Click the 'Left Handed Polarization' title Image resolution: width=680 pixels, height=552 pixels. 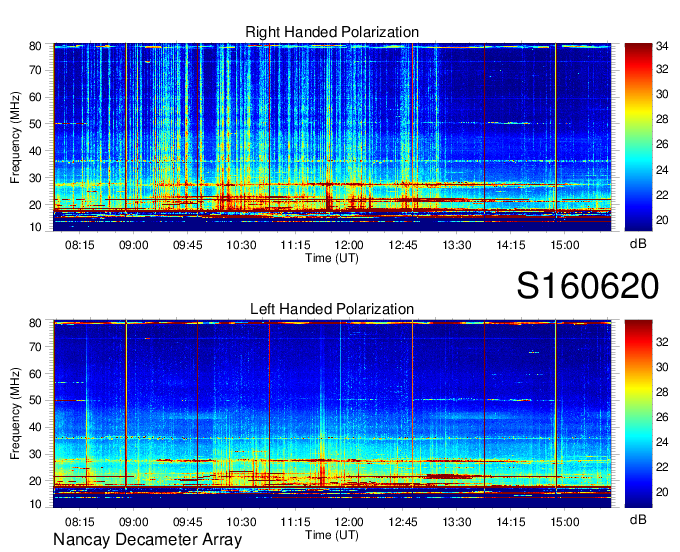click(x=332, y=309)
